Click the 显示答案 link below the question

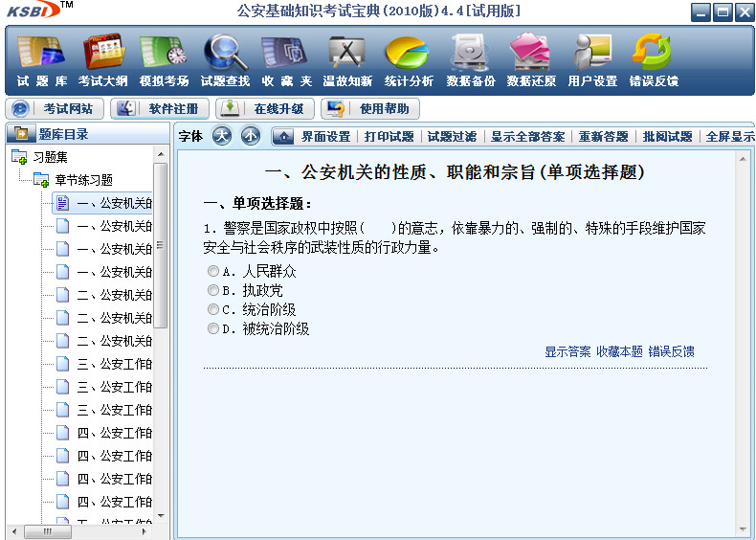tap(567, 351)
